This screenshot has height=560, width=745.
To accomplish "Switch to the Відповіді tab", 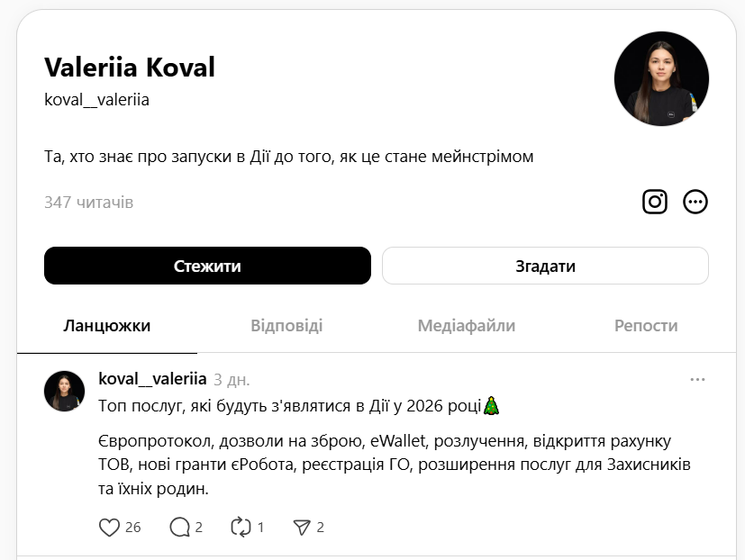I will (288, 326).
